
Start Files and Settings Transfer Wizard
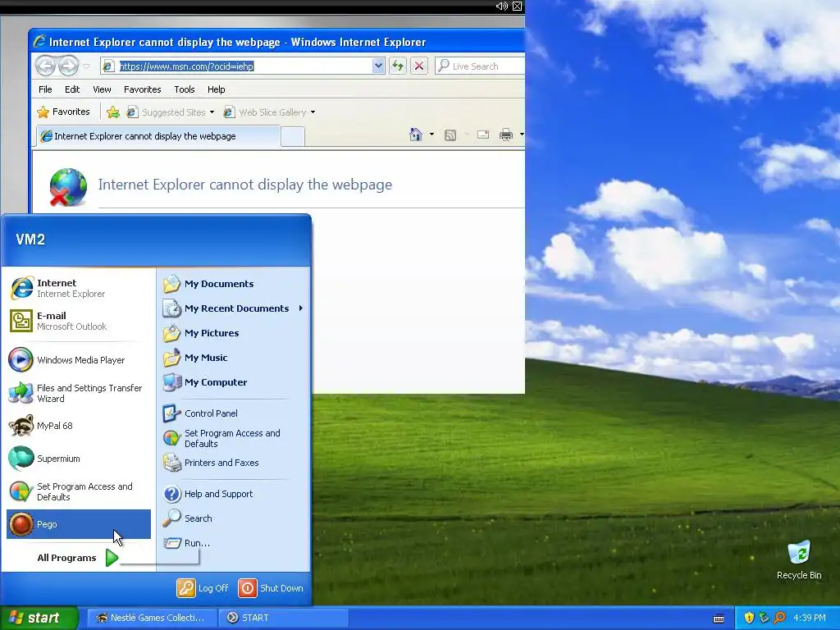click(x=78, y=393)
